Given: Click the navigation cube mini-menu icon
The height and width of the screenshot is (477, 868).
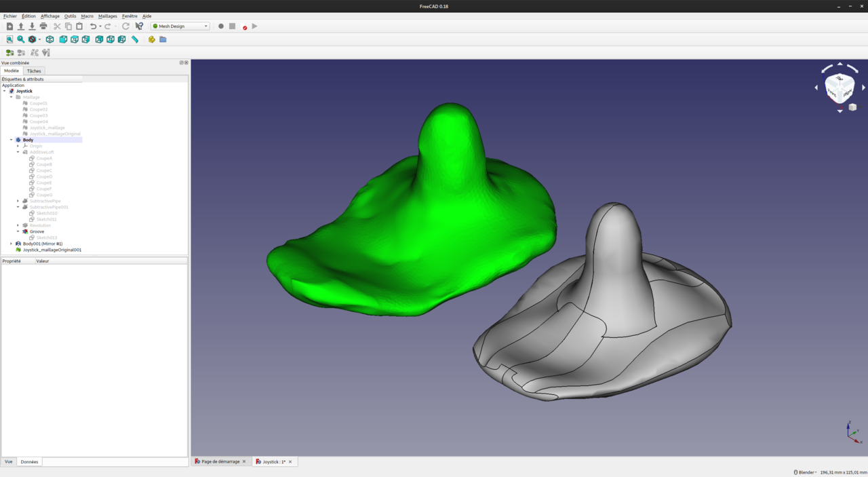Looking at the screenshot, I should (852, 107).
